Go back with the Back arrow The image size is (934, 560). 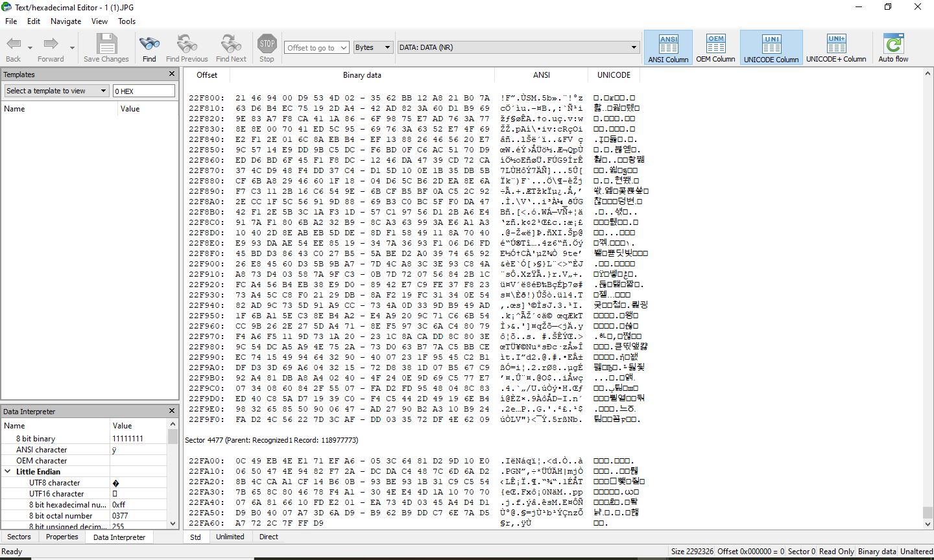pyautogui.click(x=14, y=44)
